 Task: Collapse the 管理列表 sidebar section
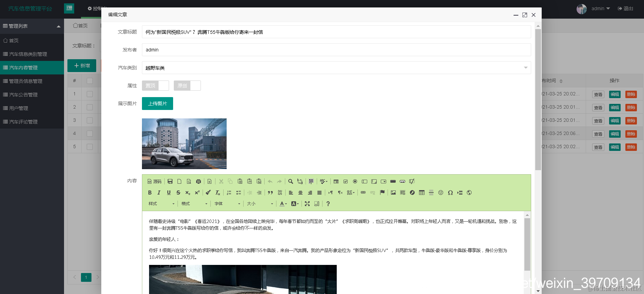point(32,26)
